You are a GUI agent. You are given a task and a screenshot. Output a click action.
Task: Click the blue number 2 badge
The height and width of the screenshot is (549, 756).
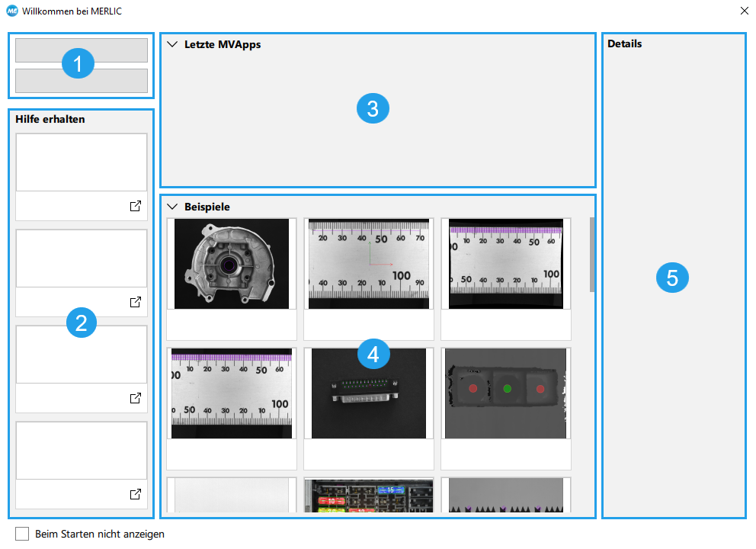82,324
